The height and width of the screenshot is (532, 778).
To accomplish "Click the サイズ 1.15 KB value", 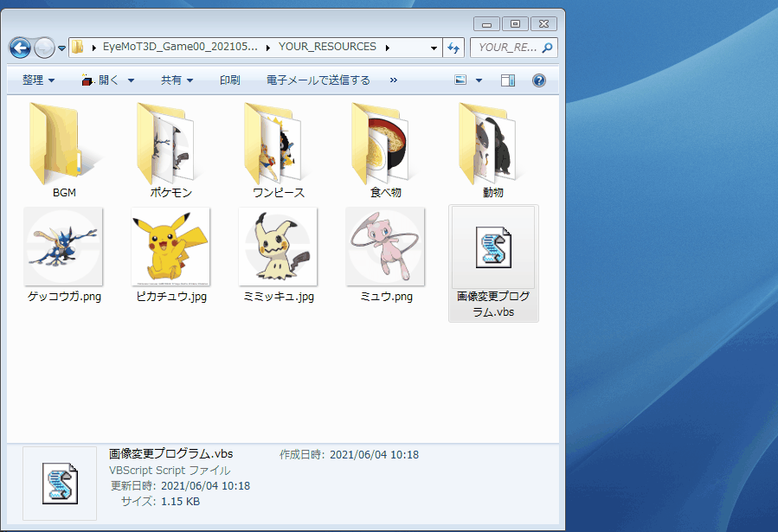I will [x=180, y=501].
